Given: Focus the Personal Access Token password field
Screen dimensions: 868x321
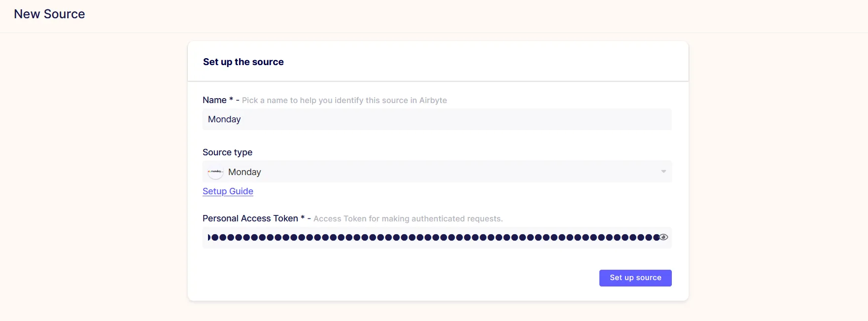Looking at the screenshot, I should coord(437,237).
